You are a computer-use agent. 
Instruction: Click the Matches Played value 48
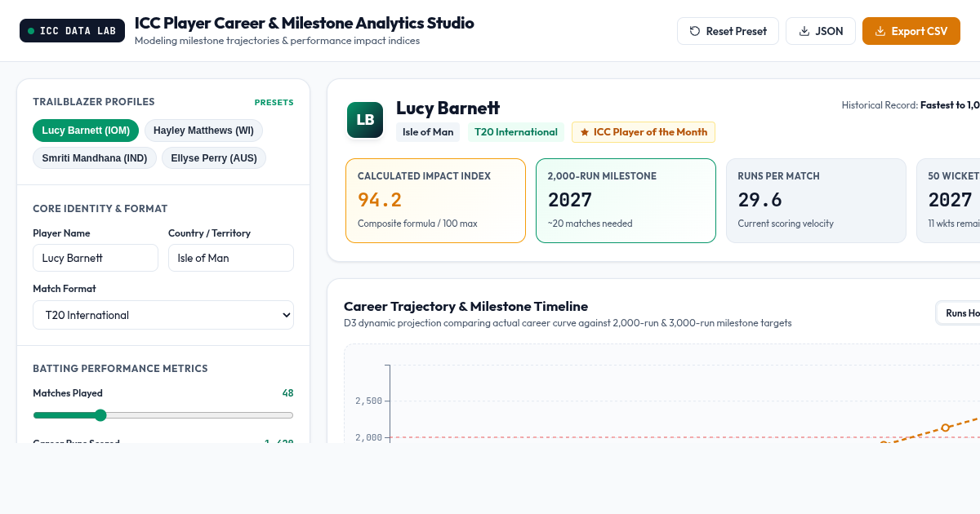pos(287,393)
